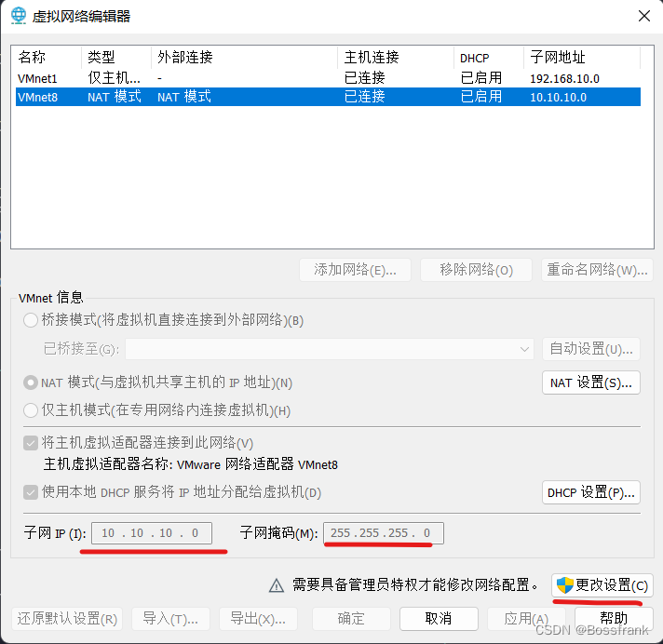Select the 桥接模式 radio button
Screen dimensions: 663x644
(x=31, y=320)
